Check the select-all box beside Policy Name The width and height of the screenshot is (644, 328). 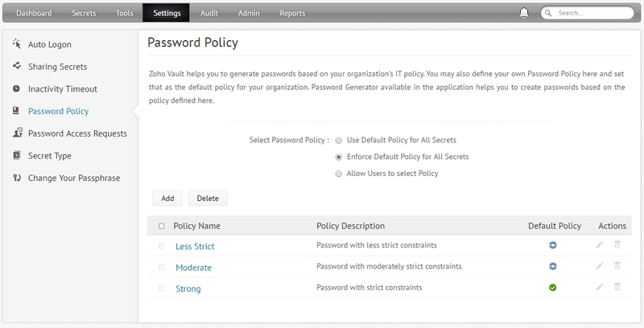[x=162, y=226]
